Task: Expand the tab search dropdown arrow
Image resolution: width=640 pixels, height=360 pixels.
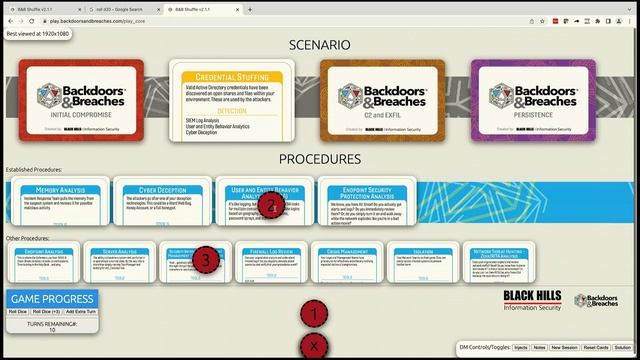Action: click(629, 9)
